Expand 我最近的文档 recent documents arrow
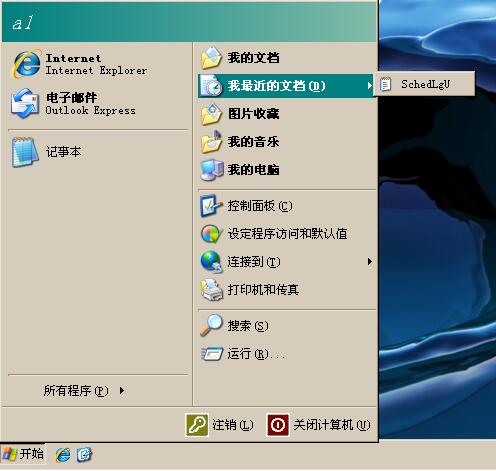The height and width of the screenshot is (471, 496). point(369,86)
